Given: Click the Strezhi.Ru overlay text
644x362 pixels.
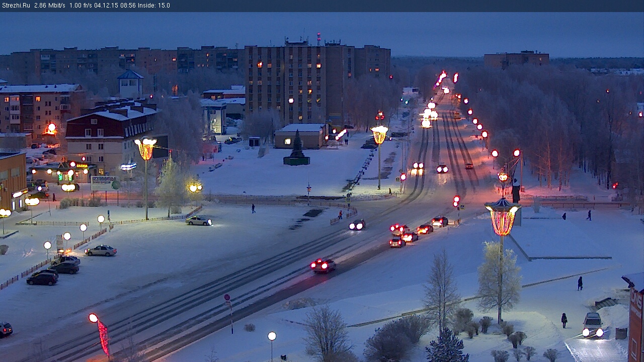Looking at the screenshot, I should (x=16, y=6).
